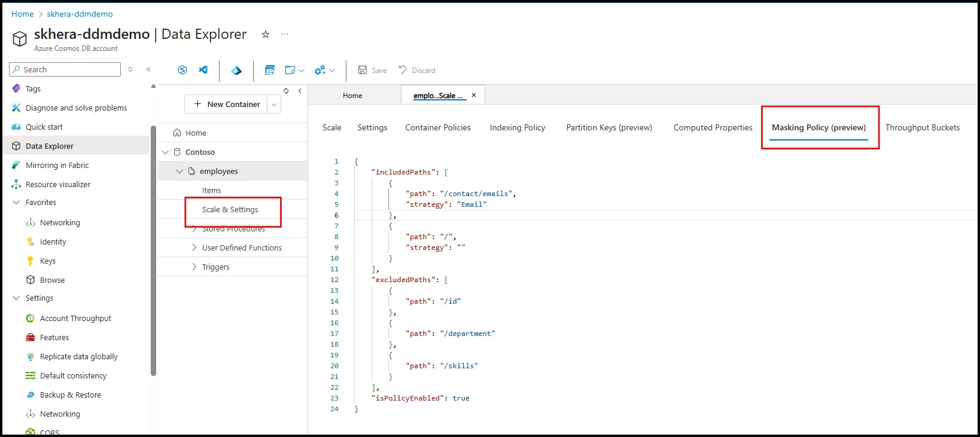Image resolution: width=980 pixels, height=437 pixels.
Task: Click the blue pyramid toolbar icon
Action: point(236,70)
